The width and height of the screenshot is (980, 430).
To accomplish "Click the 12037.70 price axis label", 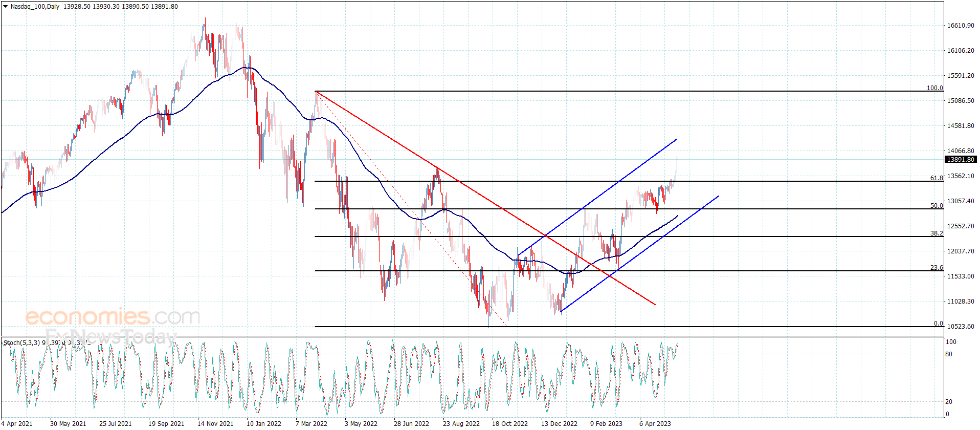I will coord(961,251).
